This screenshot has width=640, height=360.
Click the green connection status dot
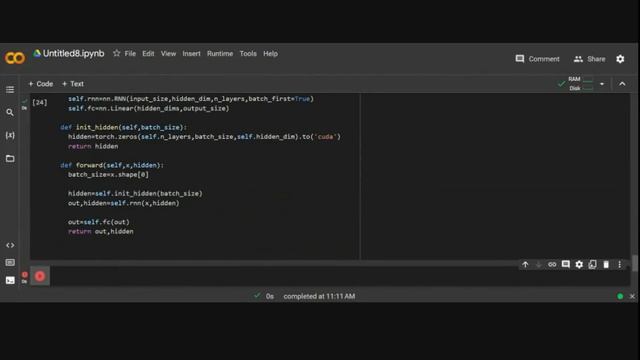(x=620, y=296)
